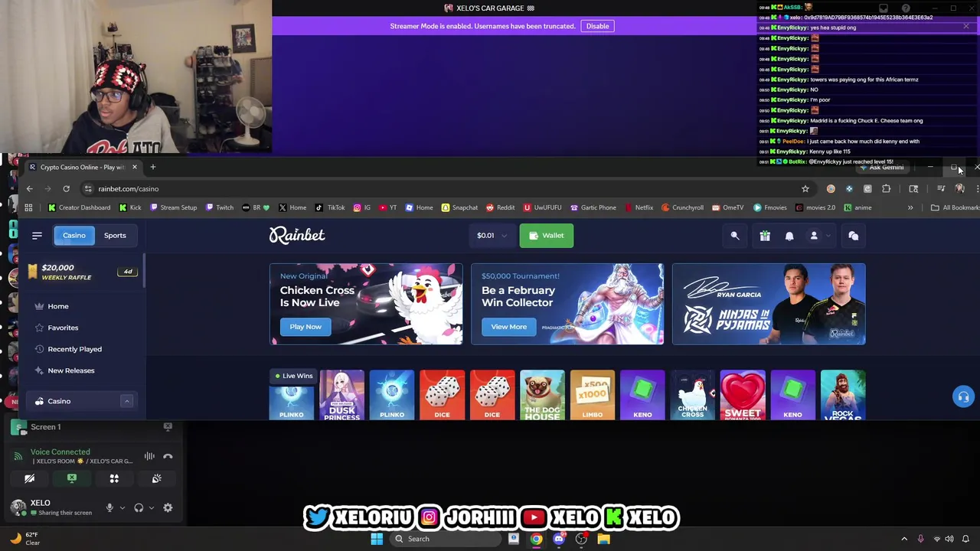Mute the Discord microphone
Screen dimensions: 980x551
109,507
